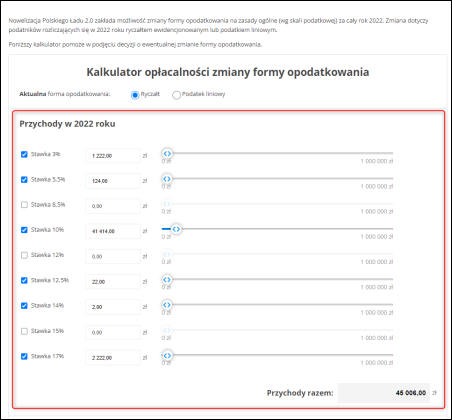Click the Stawka 3% amount field 1 222,00
Image resolution: width=452 pixels, height=420 pixels.
point(113,156)
